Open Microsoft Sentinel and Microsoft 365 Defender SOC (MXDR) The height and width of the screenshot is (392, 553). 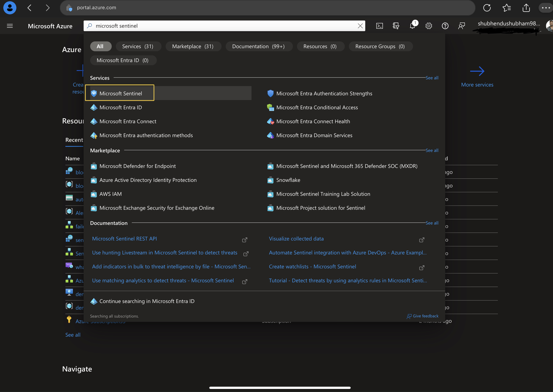click(x=342, y=166)
